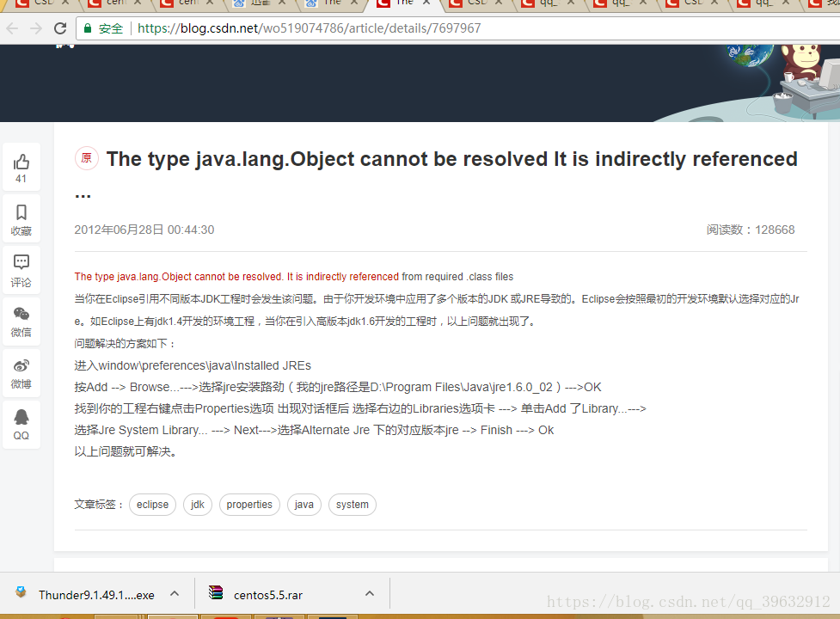Click the red 原 original badge

[x=86, y=158]
